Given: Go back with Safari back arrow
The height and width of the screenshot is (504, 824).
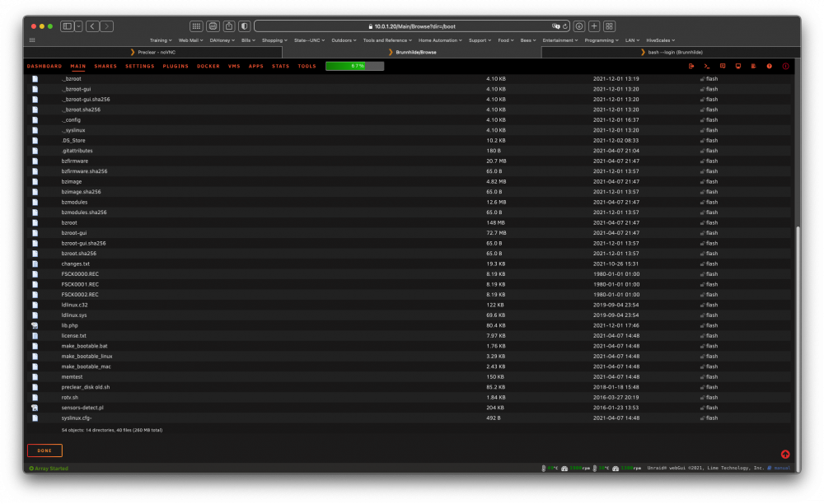Looking at the screenshot, I should pos(92,26).
